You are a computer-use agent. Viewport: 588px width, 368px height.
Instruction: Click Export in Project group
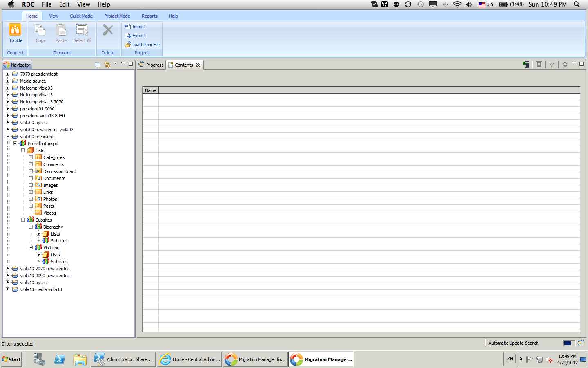(135, 36)
